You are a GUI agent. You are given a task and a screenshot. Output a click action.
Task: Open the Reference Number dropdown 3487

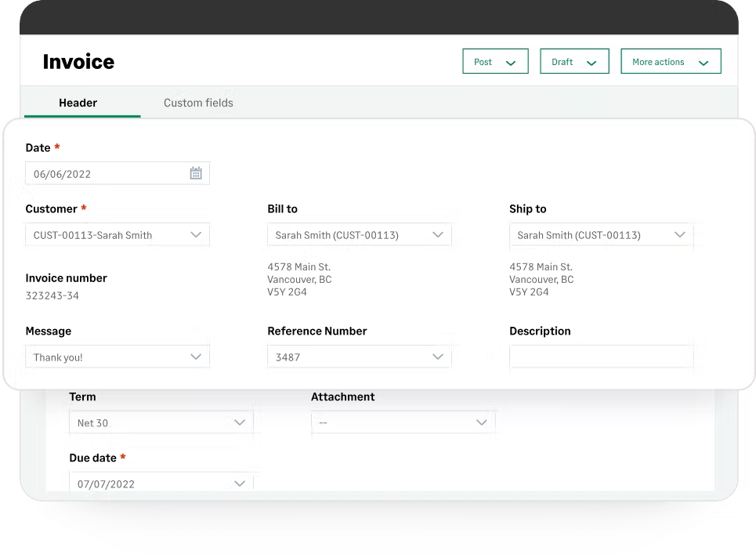359,357
